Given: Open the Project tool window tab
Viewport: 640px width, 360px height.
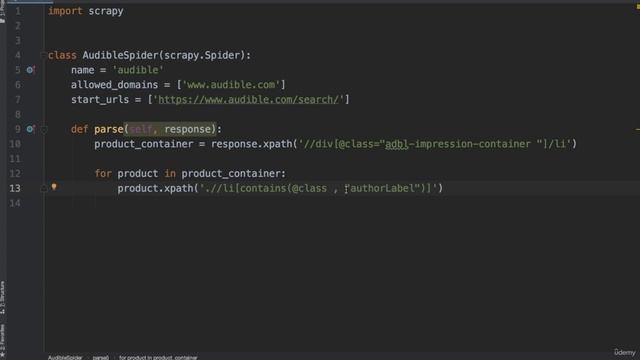Looking at the screenshot, I should 3,11.
